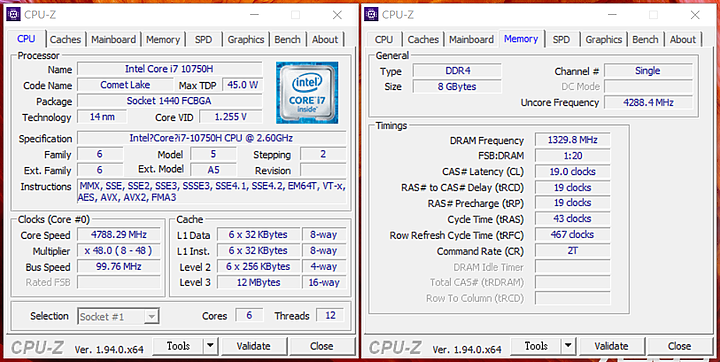Click Close button in left window
This screenshot has width=720, height=362.
[x=321, y=346]
